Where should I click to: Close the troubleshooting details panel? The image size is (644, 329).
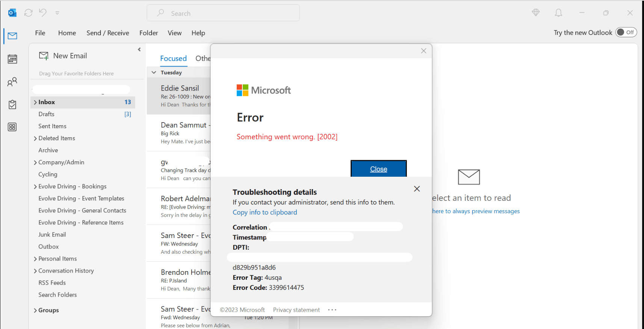tap(417, 189)
